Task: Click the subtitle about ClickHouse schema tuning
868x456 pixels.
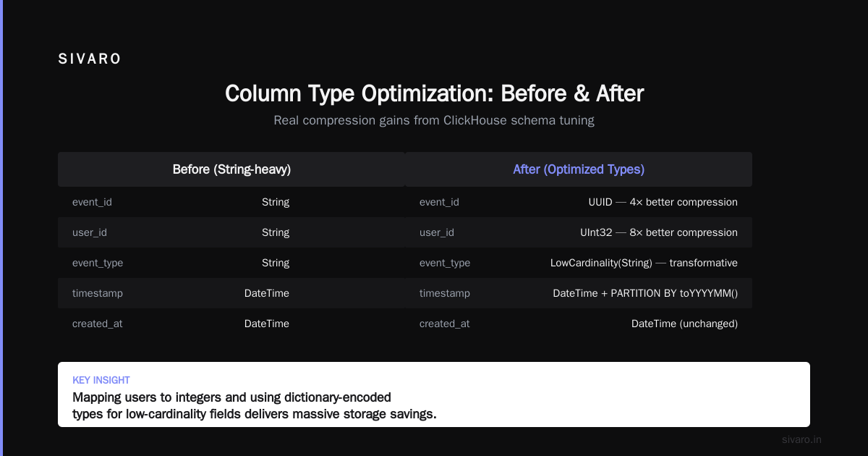Action: 434,120
